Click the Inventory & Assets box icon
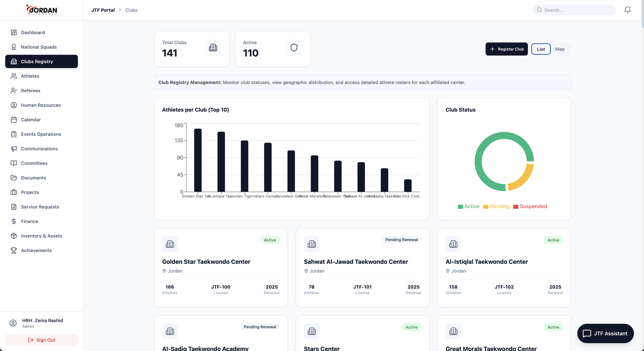 click(x=14, y=236)
